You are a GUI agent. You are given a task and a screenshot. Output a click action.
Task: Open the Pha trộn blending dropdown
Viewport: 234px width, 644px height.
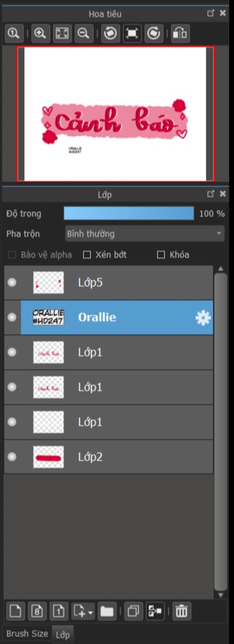click(x=145, y=234)
